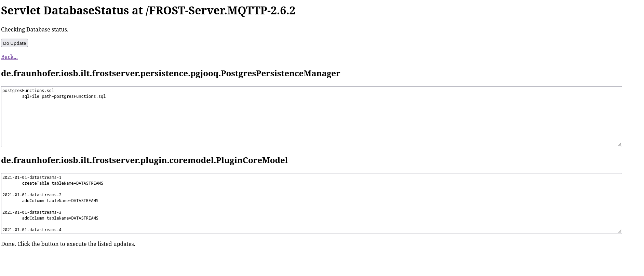This screenshot has width=644, height=276.
Task: Click the 2021-01-01-datastreams-4 line
Action: [32, 230]
